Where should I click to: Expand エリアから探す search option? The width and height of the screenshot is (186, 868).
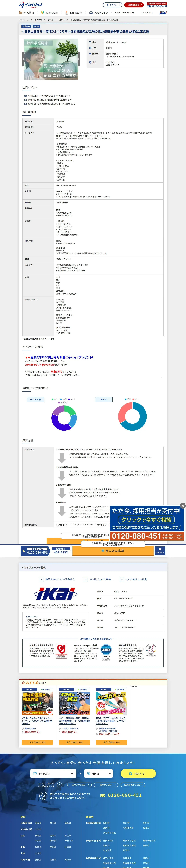coord(79,785)
